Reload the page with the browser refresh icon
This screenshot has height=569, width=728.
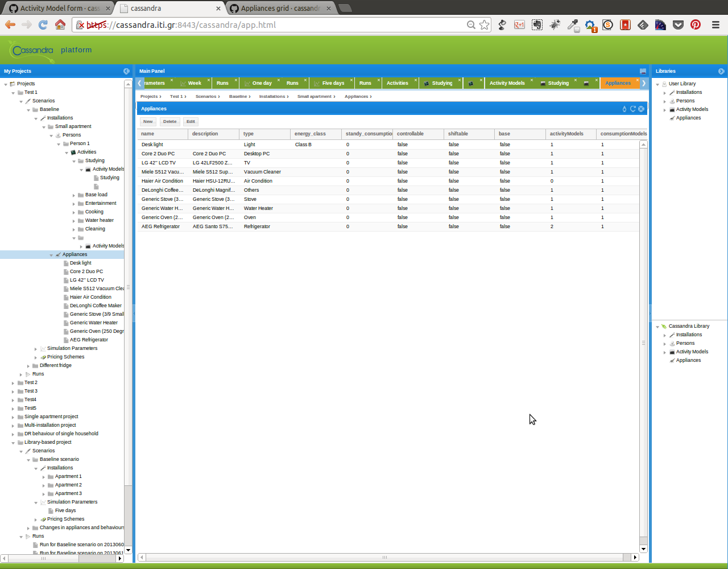tap(43, 24)
